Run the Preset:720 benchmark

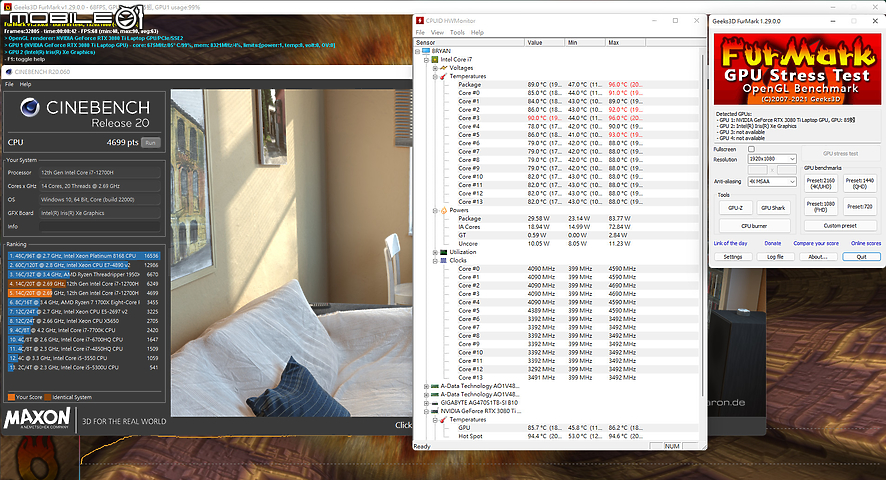pyautogui.click(x=860, y=206)
